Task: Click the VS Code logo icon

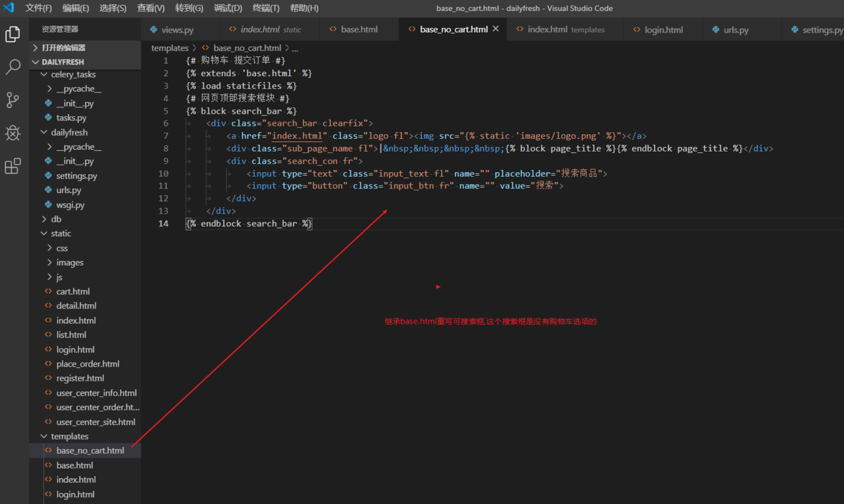Action: [x=9, y=8]
